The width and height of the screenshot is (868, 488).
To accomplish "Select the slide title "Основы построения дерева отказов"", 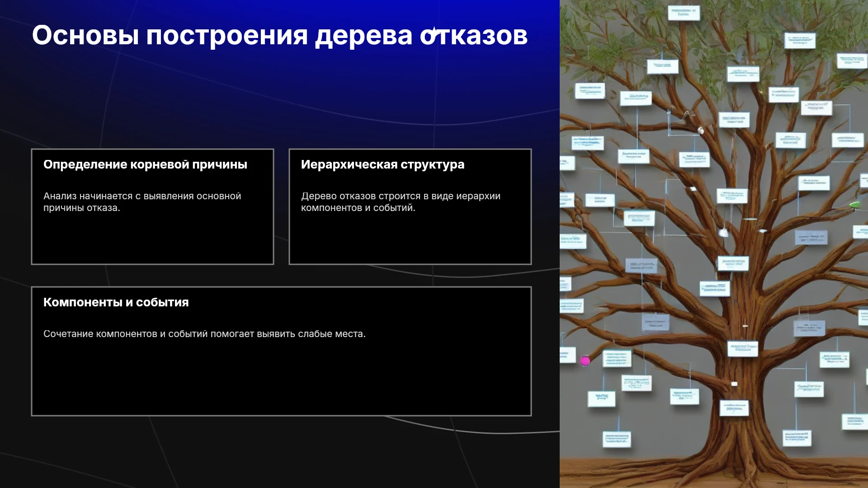I will 280,35.
